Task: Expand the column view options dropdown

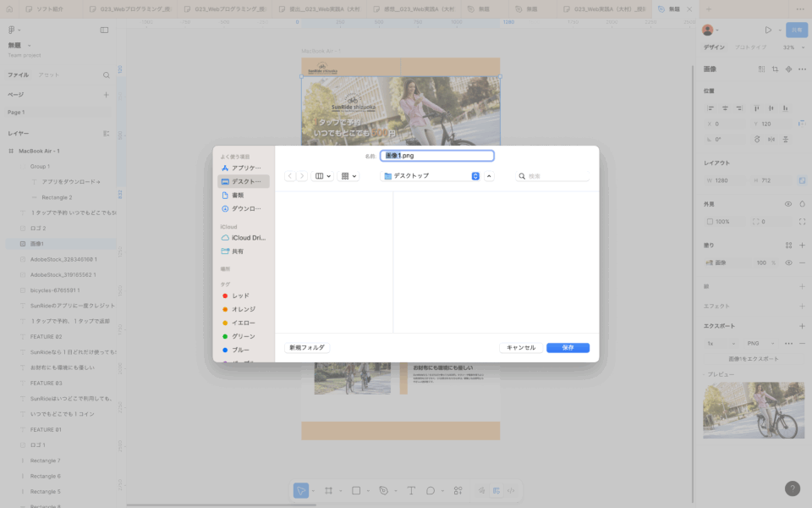Action: coord(323,176)
